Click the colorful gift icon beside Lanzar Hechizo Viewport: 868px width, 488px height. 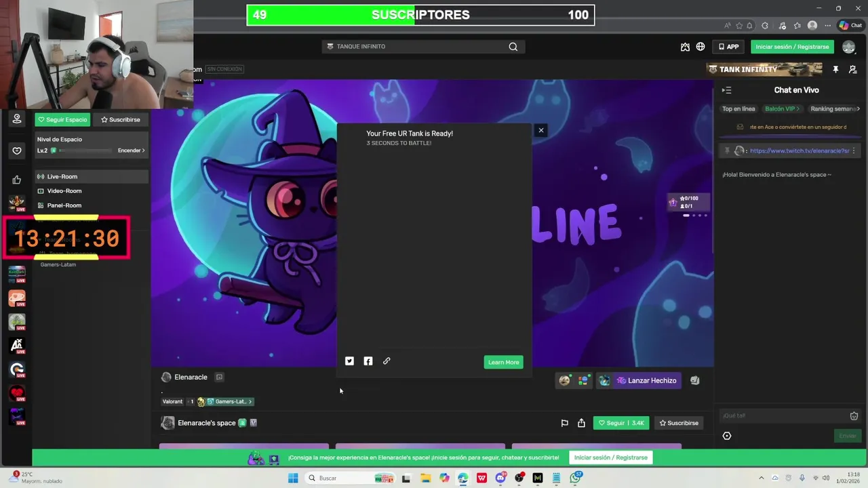tap(583, 380)
